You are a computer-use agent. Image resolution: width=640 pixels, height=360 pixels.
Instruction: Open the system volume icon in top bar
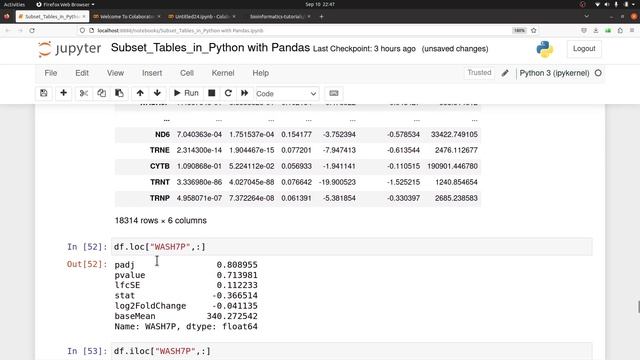(607, 4)
